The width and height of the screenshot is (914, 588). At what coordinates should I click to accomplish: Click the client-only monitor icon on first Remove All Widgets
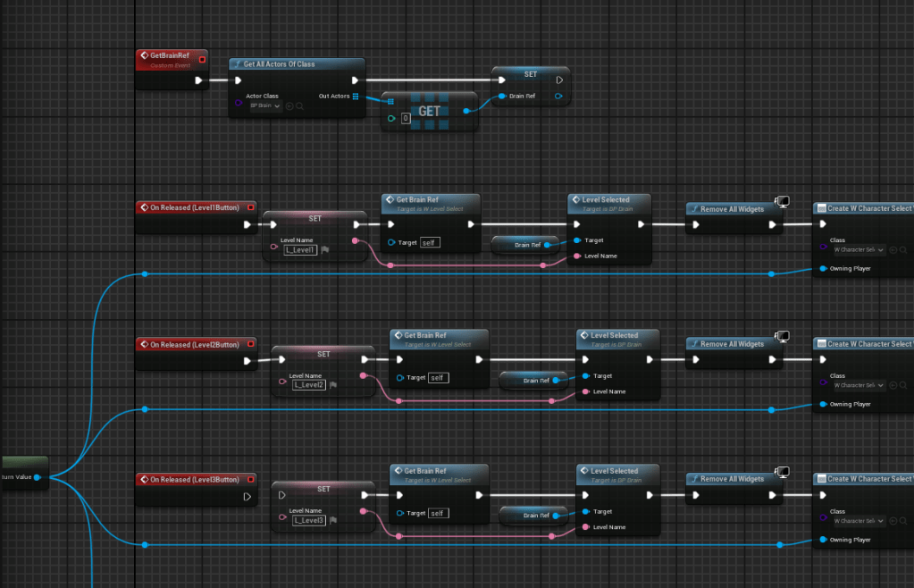point(783,201)
